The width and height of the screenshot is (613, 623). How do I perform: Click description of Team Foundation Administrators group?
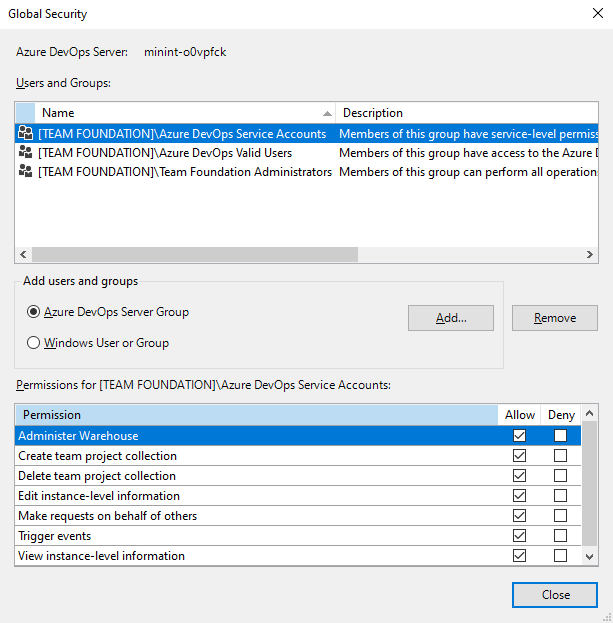click(468, 172)
